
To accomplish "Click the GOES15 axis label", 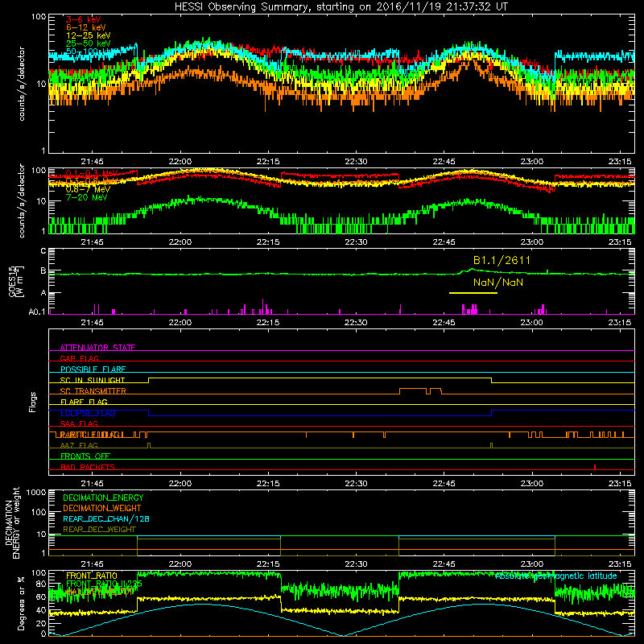I will pos(16,282).
